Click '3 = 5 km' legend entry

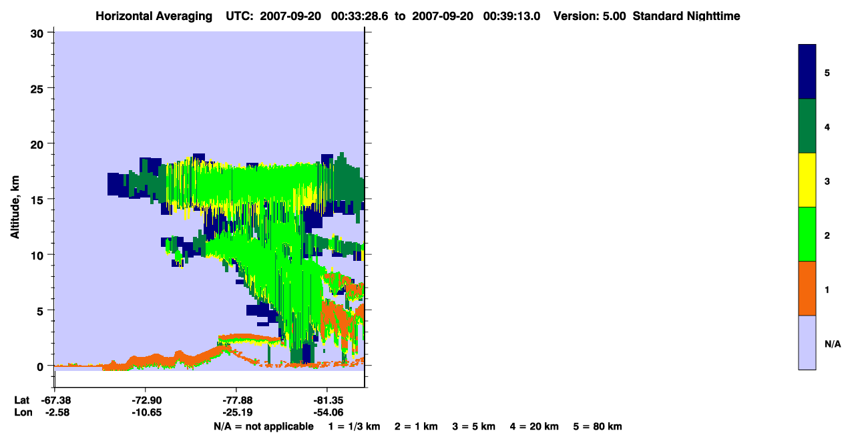pyautogui.click(x=474, y=427)
